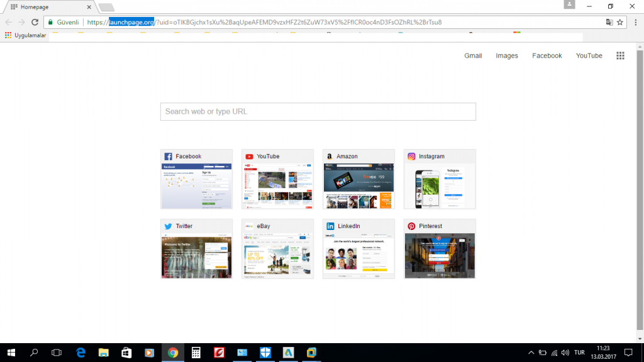This screenshot has height=362, width=644.
Task: Click the Chrome profile icon
Action: [569, 4]
